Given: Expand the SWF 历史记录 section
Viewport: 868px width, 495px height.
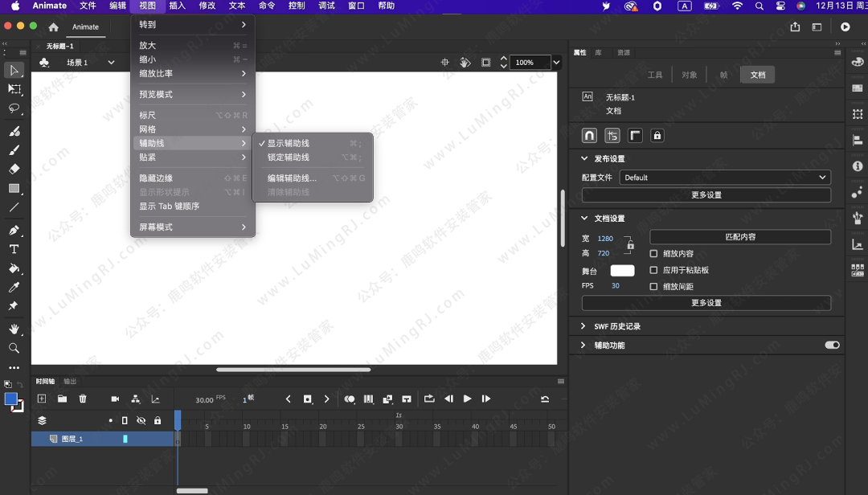Looking at the screenshot, I should (x=583, y=326).
